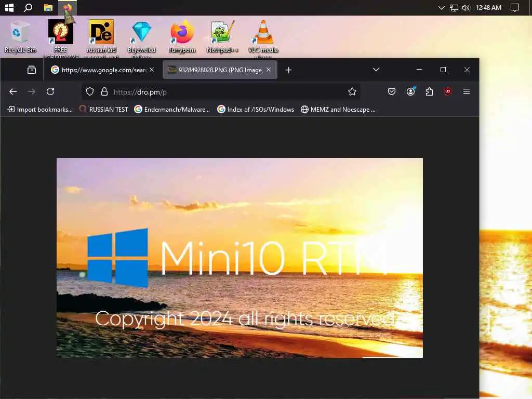This screenshot has width=532, height=399.
Task: Open the Firefox hamburger application menu
Action: (x=467, y=91)
